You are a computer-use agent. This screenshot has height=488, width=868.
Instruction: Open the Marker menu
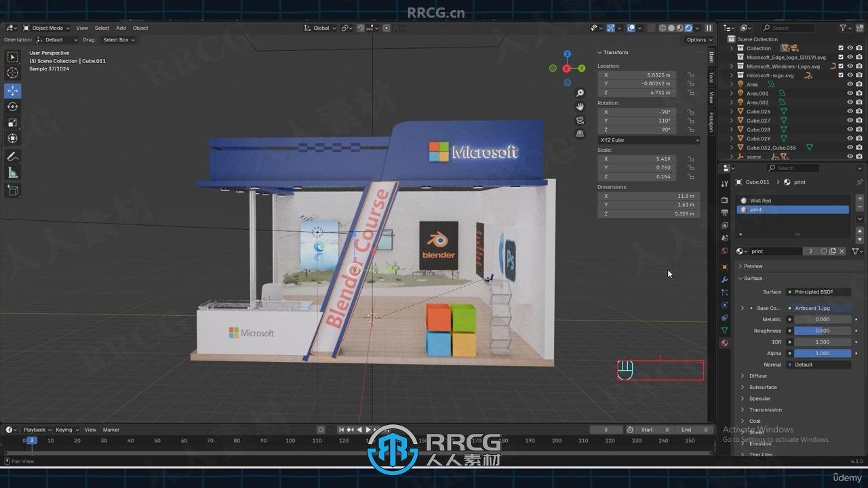[x=111, y=430]
